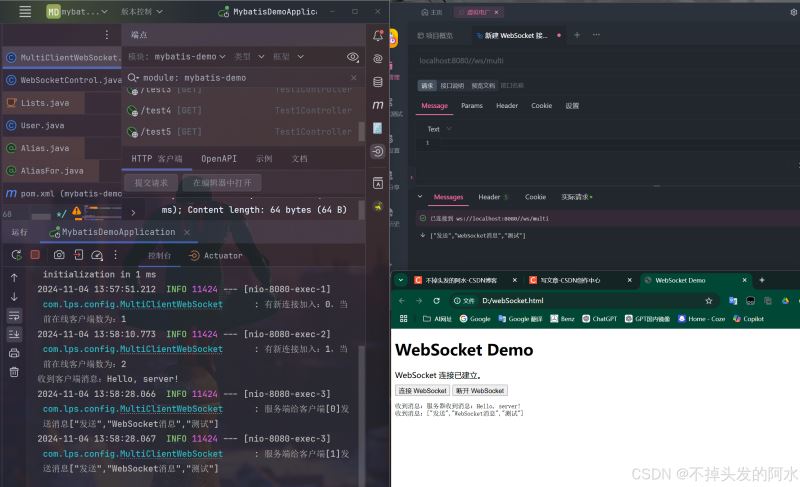800x487 pixels.
Task: Select the Params tab in Apifox
Action: pos(471,106)
